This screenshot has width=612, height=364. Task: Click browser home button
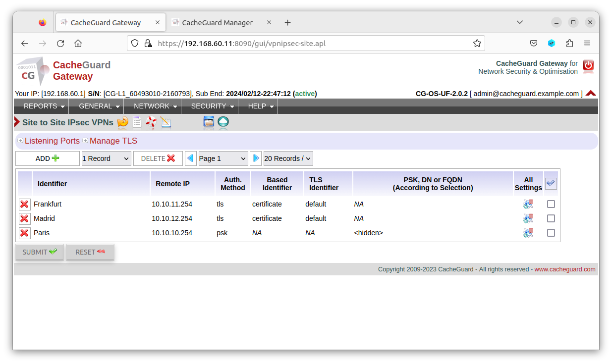[x=78, y=44]
